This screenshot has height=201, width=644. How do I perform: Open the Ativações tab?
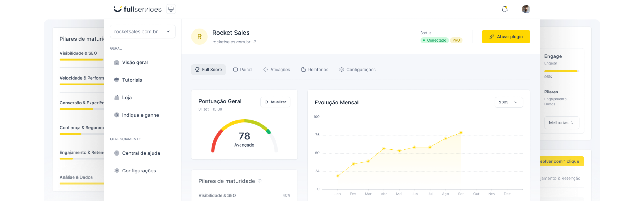click(277, 70)
